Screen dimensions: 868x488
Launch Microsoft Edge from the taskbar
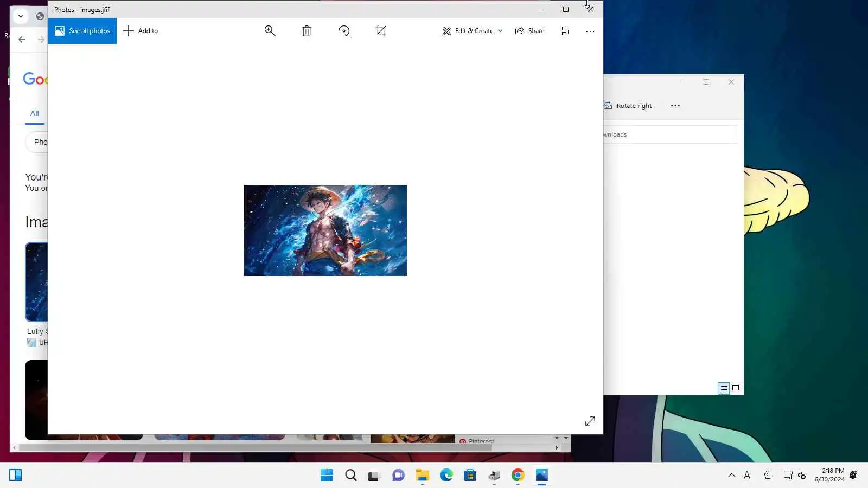(x=446, y=476)
